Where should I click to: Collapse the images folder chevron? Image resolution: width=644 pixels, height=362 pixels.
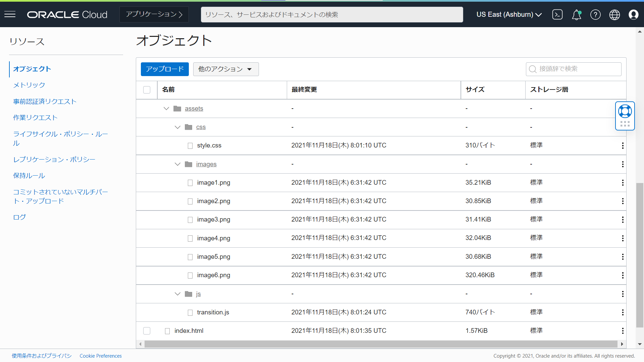coord(177,164)
